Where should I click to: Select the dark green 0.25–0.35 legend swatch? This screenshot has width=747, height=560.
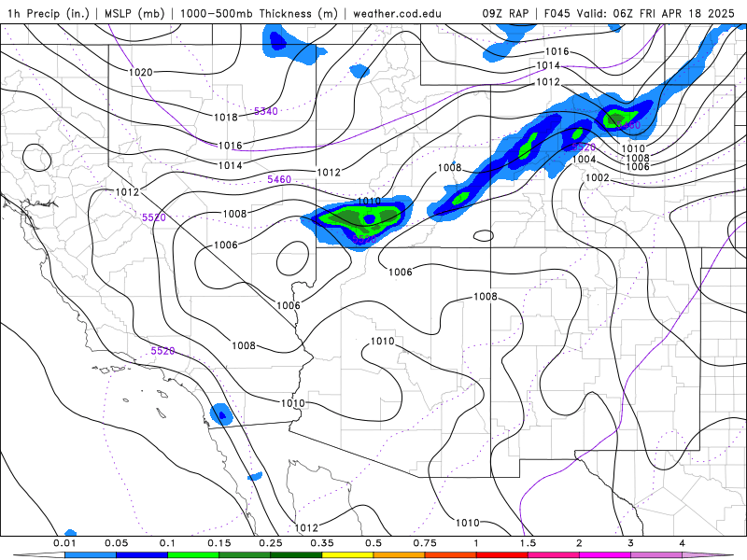pyautogui.click(x=296, y=555)
